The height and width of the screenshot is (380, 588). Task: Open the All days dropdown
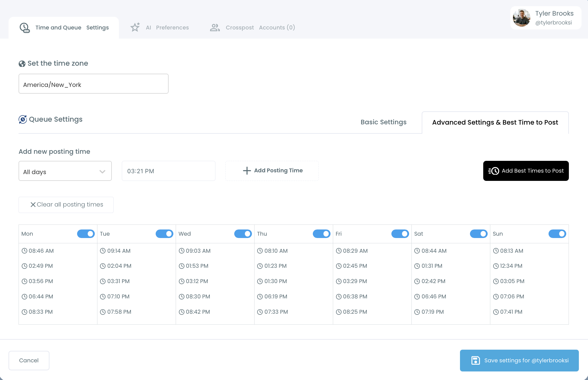coord(65,171)
